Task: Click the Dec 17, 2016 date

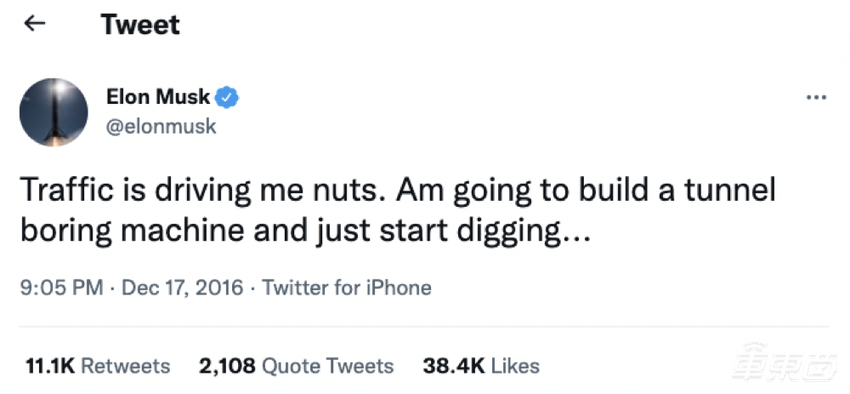Action: [x=183, y=287]
